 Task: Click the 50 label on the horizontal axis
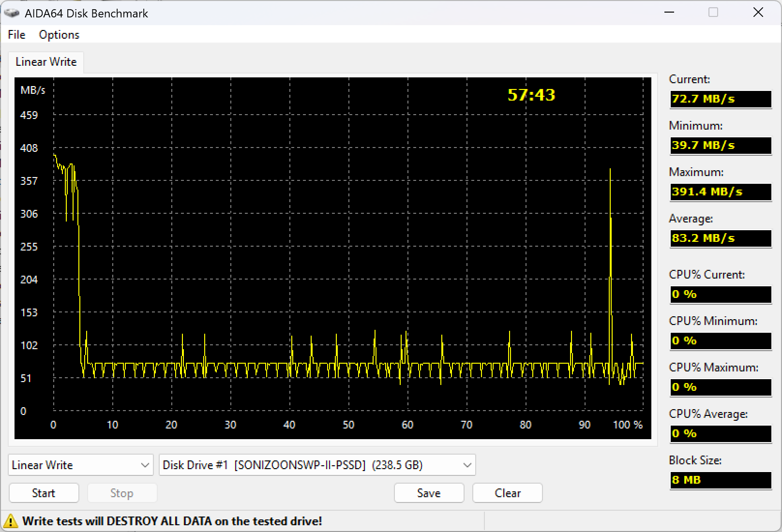tap(348, 425)
